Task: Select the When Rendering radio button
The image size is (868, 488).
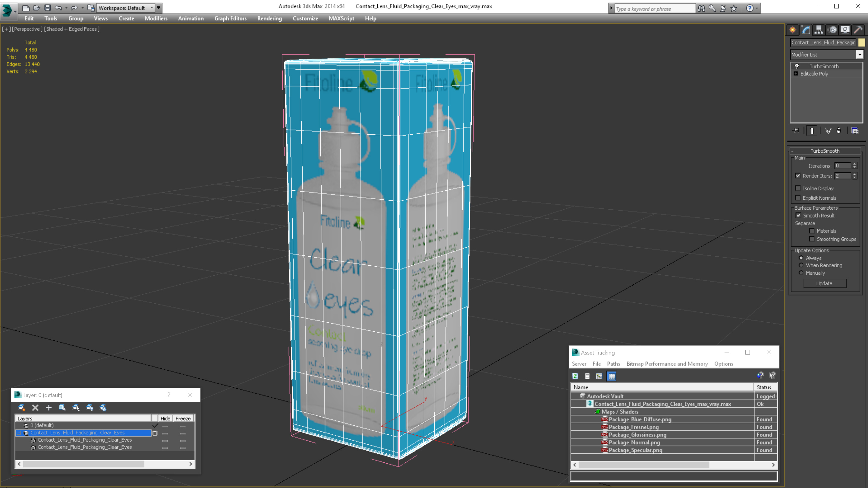Action: 801,265
